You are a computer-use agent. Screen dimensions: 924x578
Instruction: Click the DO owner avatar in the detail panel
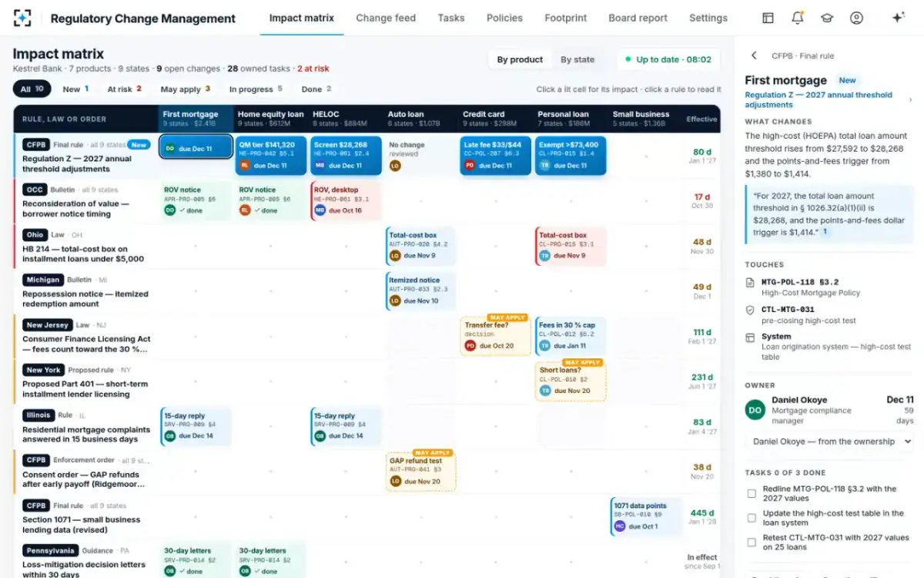point(755,410)
